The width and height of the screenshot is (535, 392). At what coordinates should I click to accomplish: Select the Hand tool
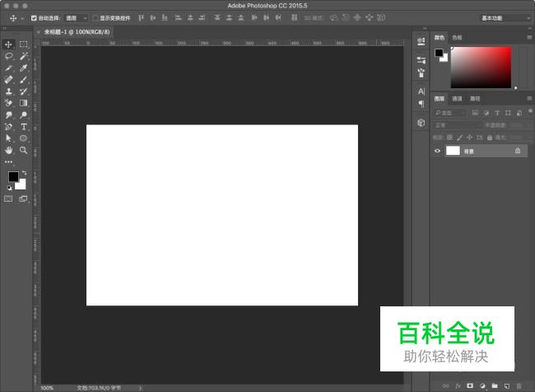[x=9, y=151]
